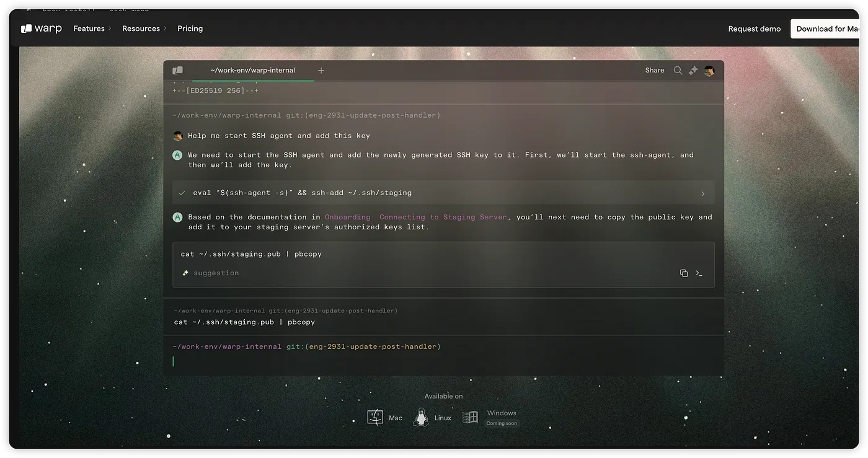
Task: Add a new terminal tab with plus
Action: coord(321,71)
